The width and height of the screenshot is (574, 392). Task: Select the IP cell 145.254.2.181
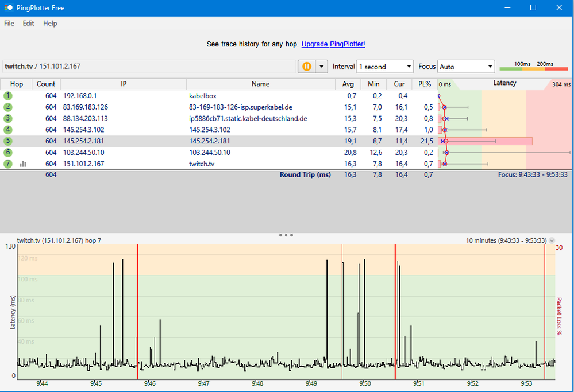click(x=83, y=141)
